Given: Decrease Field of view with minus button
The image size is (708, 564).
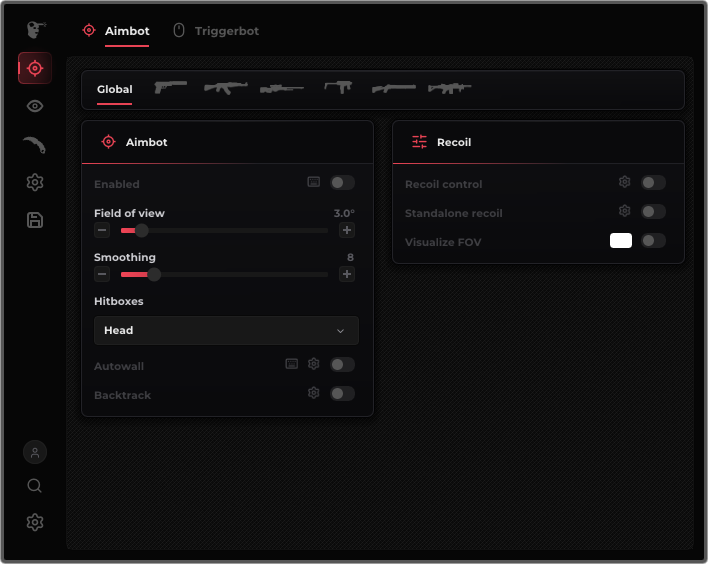Looking at the screenshot, I should click(x=102, y=230).
